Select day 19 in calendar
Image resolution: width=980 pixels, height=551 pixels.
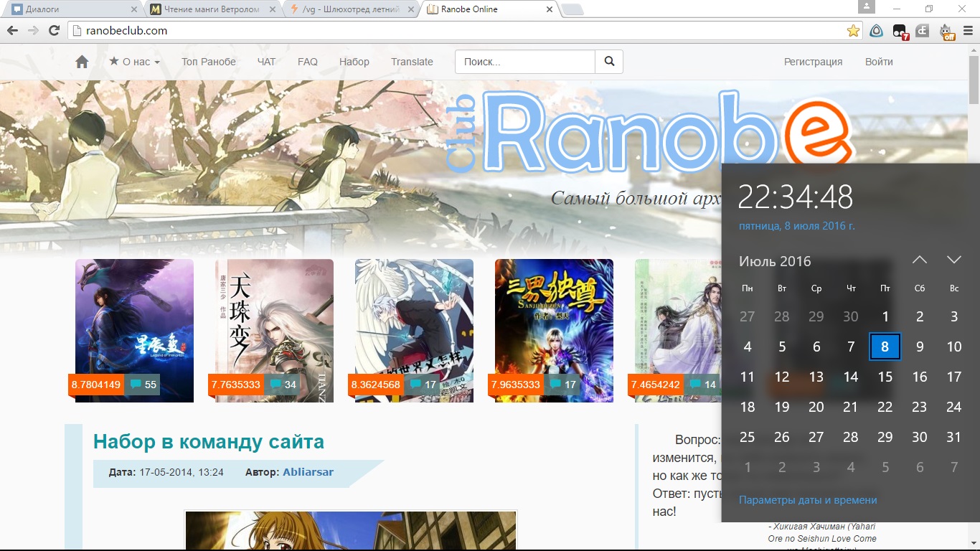click(x=782, y=407)
